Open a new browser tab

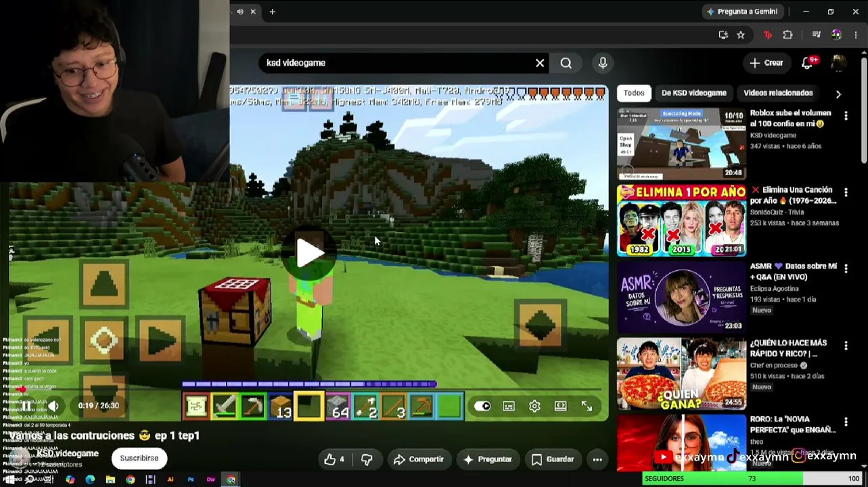point(273,11)
